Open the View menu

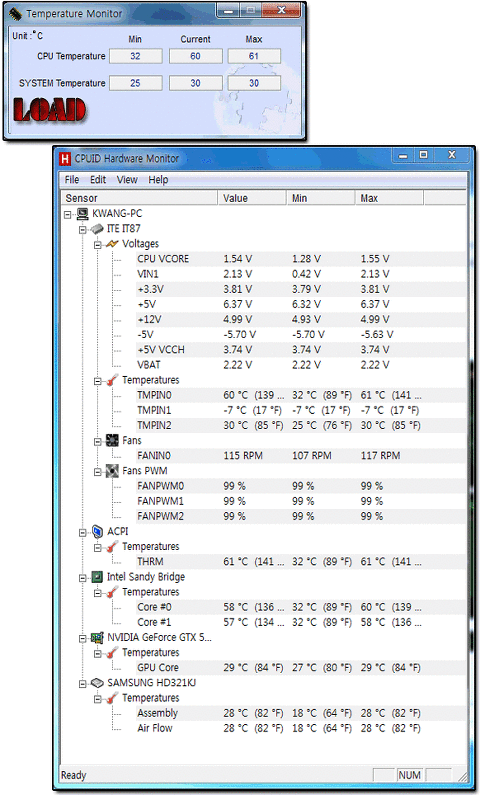click(127, 179)
